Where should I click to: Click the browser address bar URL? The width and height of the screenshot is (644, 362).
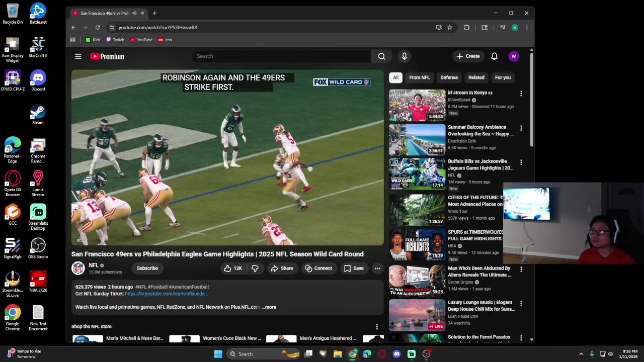point(157,28)
